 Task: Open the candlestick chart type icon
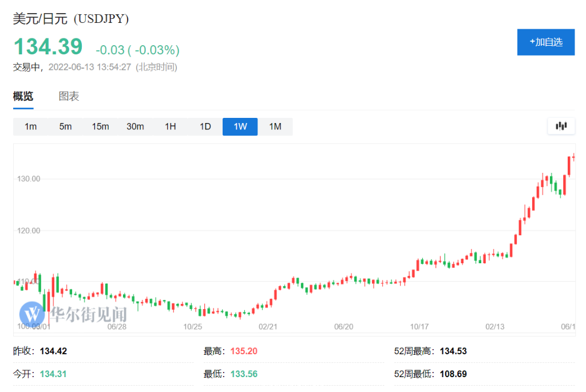[561, 126]
